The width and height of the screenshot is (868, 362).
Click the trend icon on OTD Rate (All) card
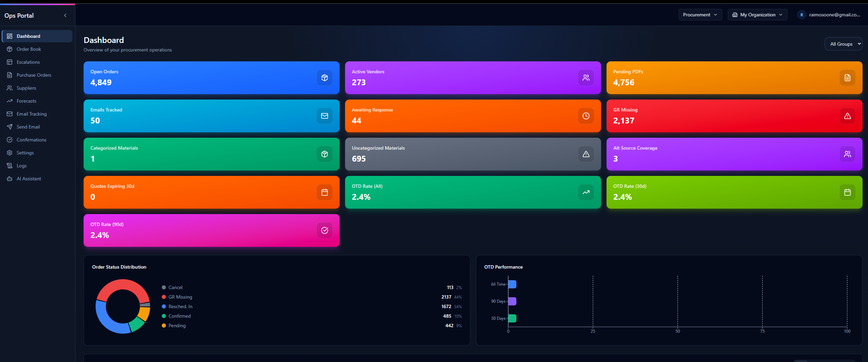click(586, 192)
